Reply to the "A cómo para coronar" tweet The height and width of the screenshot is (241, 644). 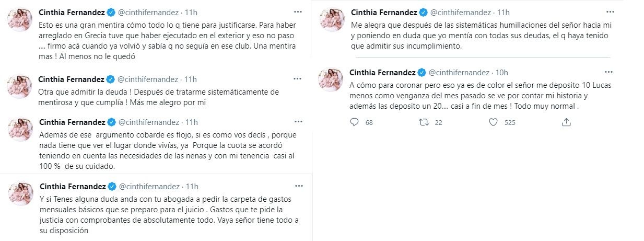point(354,122)
